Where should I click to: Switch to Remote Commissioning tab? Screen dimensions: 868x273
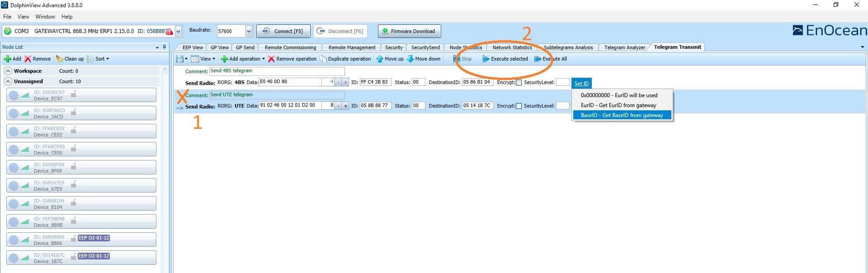click(290, 47)
